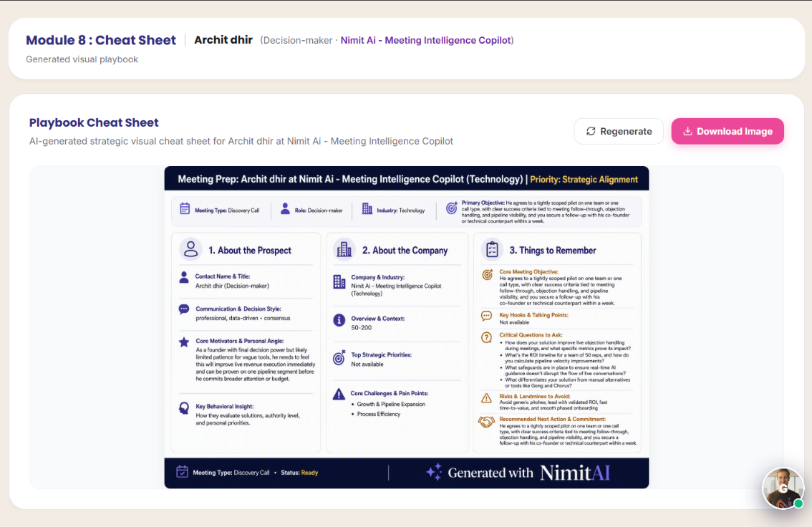Screen dimensions: 812x527
Task: Click the question mark icon beside Critical Questions
Action: click(486, 337)
